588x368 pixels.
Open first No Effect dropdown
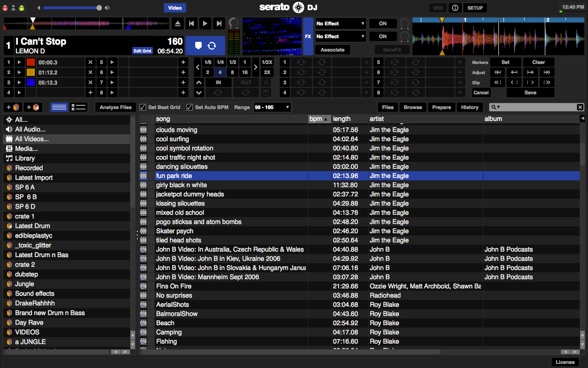[x=340, y=23]
